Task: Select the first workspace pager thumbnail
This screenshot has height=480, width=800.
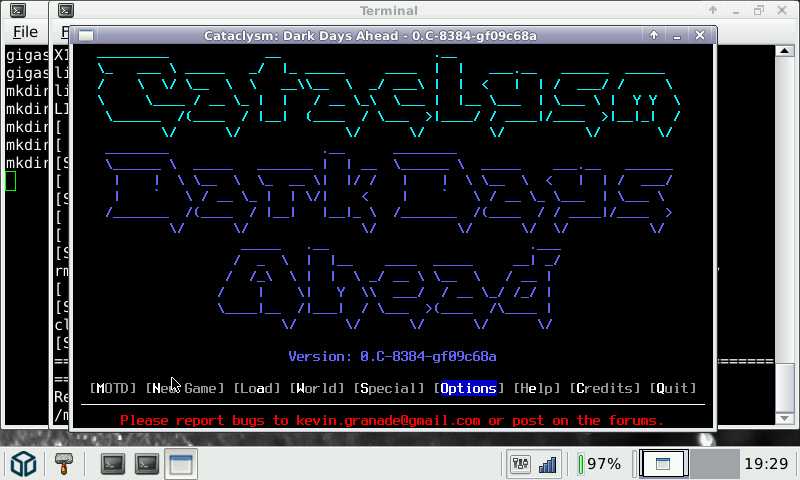Action: click(663, 464)
